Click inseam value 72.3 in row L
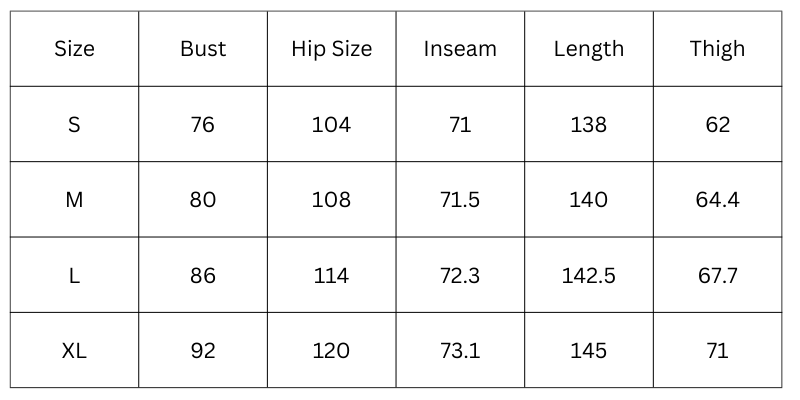Screen dimensions: 800x400 (460, 275)
